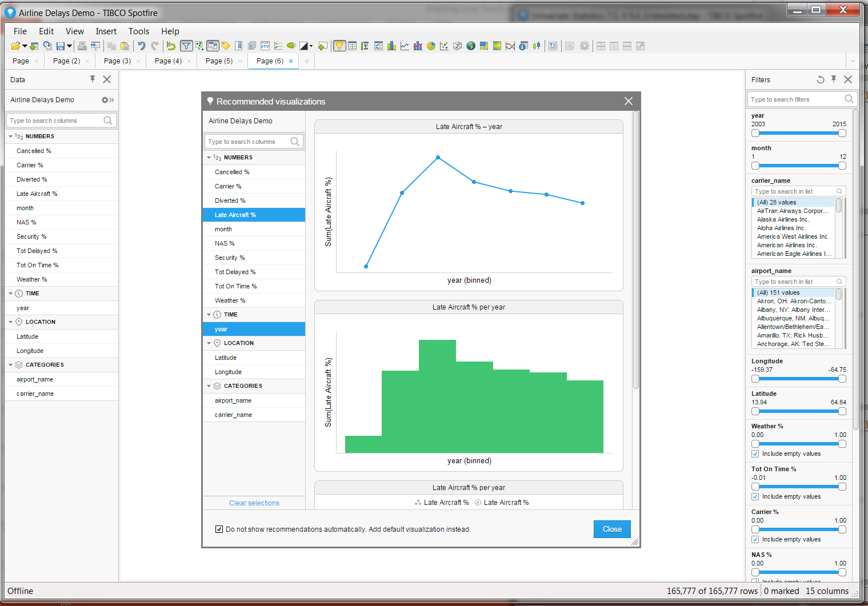Collapse the LOCATION group in Data panel
Screen dimensions: 868x606
pos(10,322)
